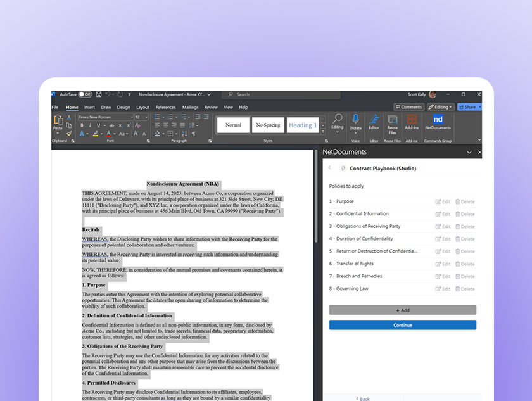Click the Save disk icon
Viewport: 532px width, 401px height.
click(99, 94)
